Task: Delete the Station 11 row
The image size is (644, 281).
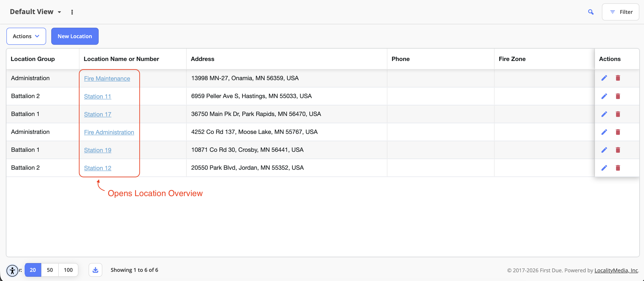Action: (x=618, y=96)
